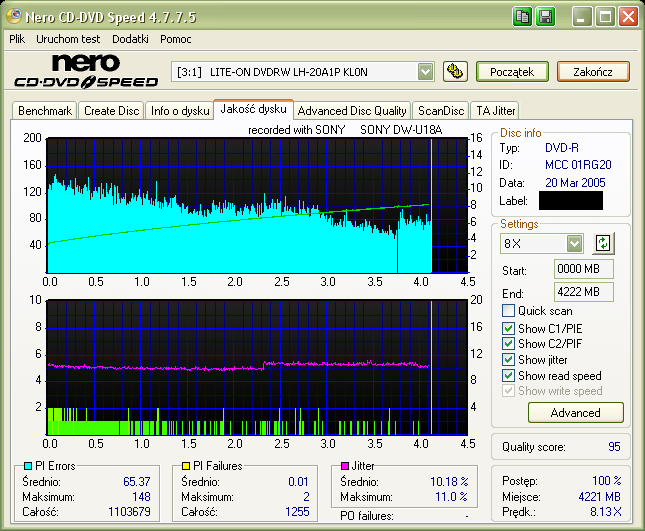Expand the LITE-ON drive selection dropdown
Viewport: 645px width, 531px height.
coord(425,72)
